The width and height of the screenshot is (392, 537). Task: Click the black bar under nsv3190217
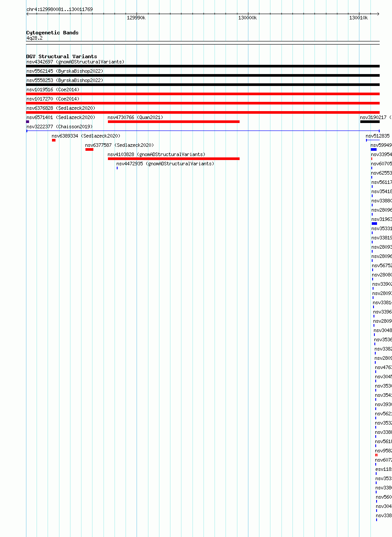click(370, 122)
